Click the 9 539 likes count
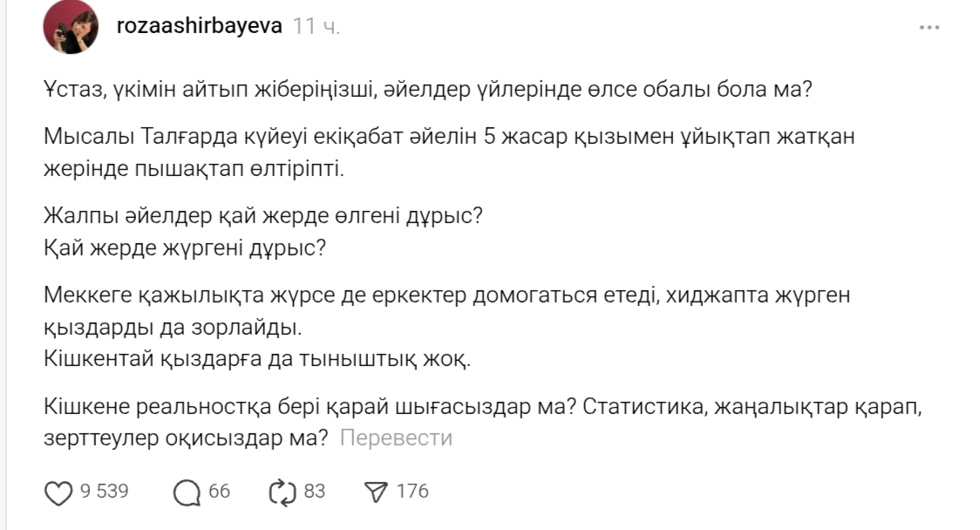980x530 pixels. pos(105,492)
